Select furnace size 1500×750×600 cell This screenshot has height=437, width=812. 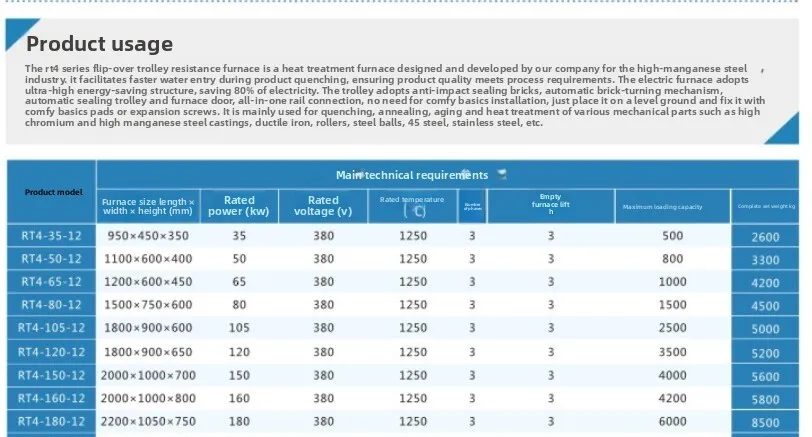point(148,305)
